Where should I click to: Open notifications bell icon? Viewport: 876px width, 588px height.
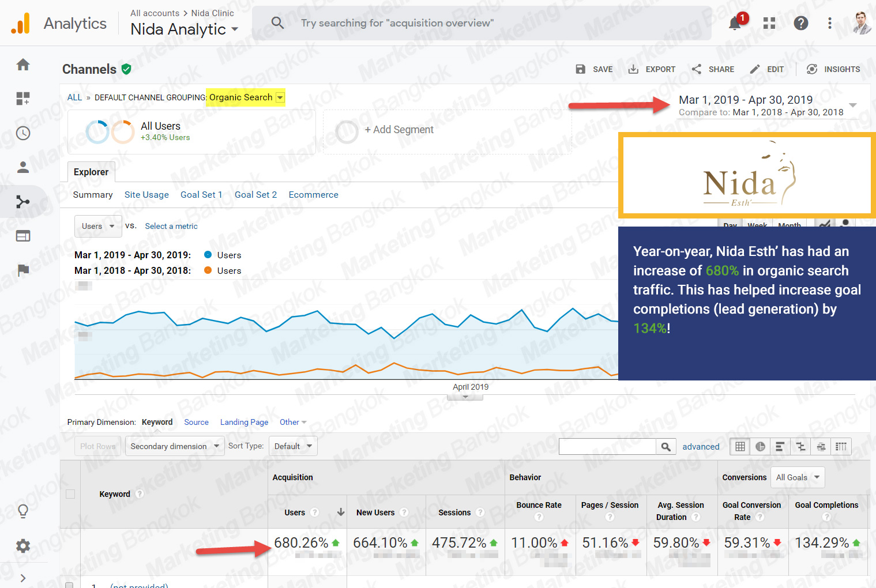point(735,23)
